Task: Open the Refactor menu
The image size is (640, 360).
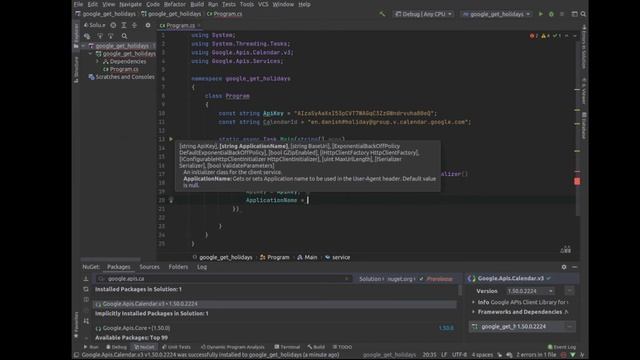Action: 175,4
